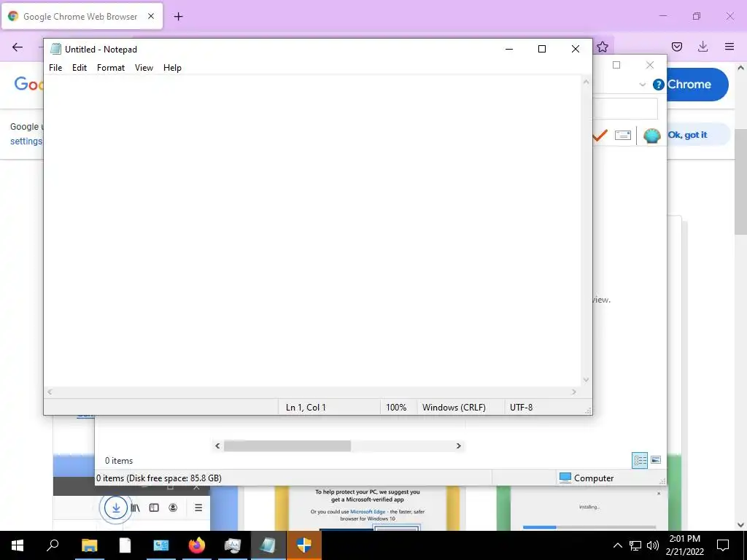Click the Notepad icon in the title bar
Screen dimensions: 747x560
(55, 49)
